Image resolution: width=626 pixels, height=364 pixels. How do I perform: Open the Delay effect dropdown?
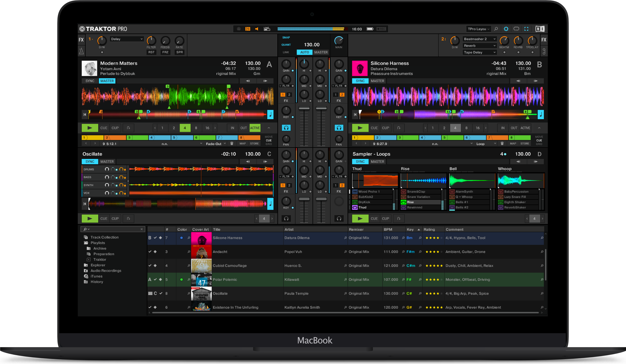[x=127, y=39]
